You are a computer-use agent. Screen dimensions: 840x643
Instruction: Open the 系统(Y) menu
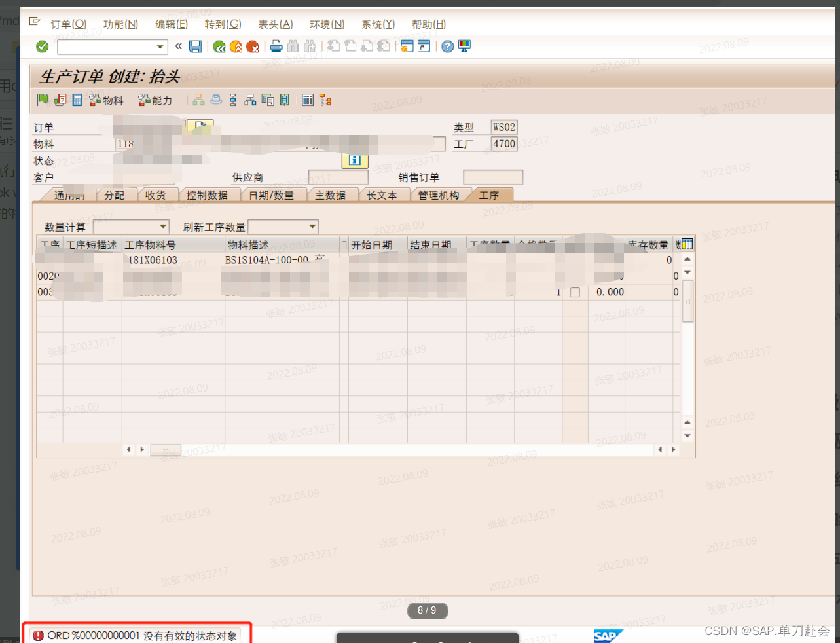point(378,24)
